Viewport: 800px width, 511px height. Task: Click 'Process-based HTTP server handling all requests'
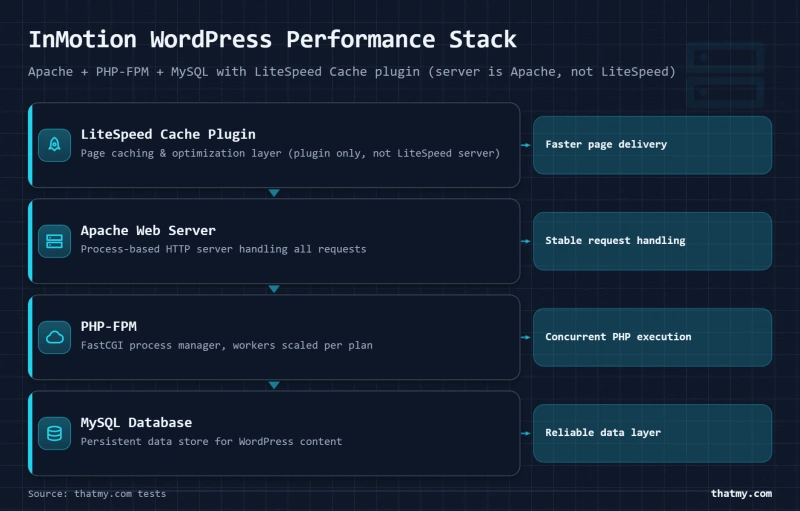tap(223, 249)
